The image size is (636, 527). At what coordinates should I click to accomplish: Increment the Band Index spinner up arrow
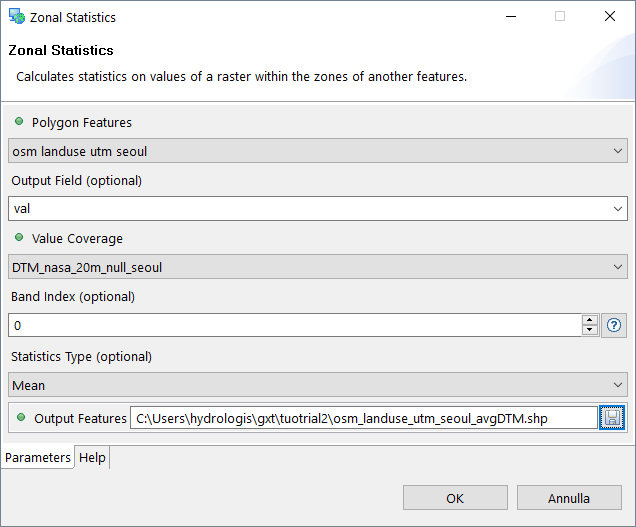[590, 320]
